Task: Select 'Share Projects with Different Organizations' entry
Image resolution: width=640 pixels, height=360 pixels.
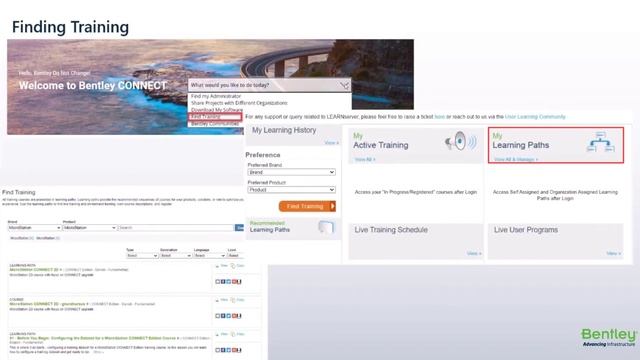Action: 239,103
